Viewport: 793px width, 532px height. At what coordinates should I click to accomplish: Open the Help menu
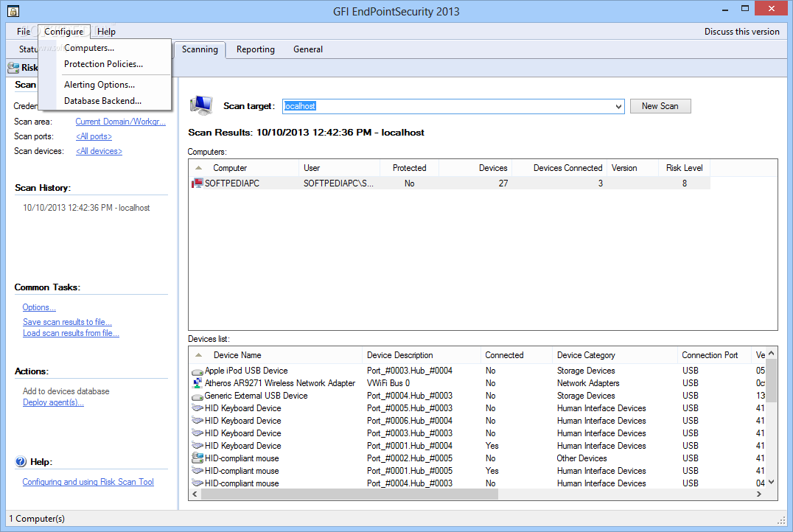coord(106,32)
